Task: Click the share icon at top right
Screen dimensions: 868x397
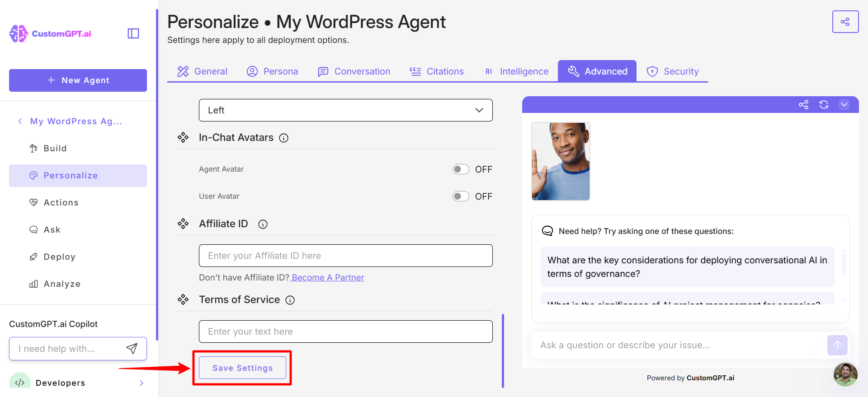Action: (845, 22)
